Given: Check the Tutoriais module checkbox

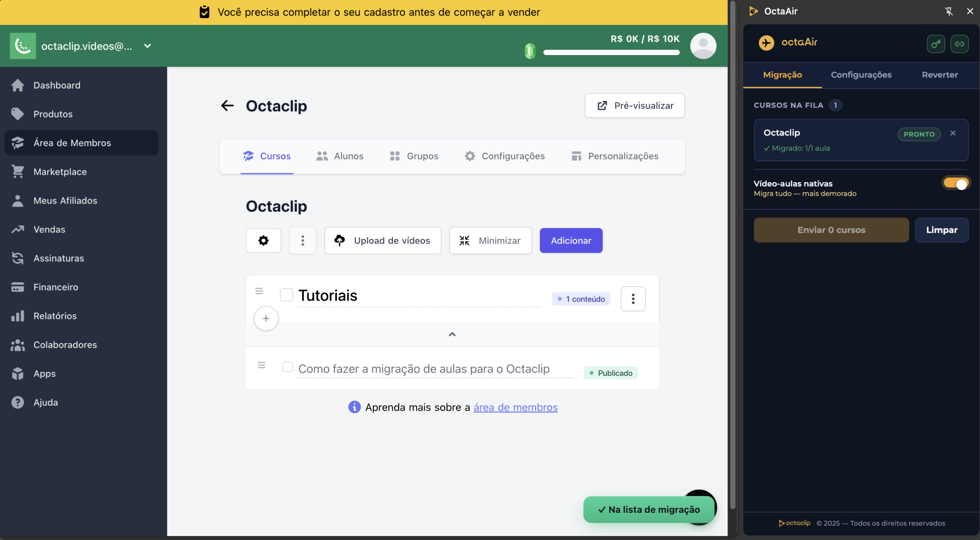Looking at the screenshot, I should [x=286, y=295].
